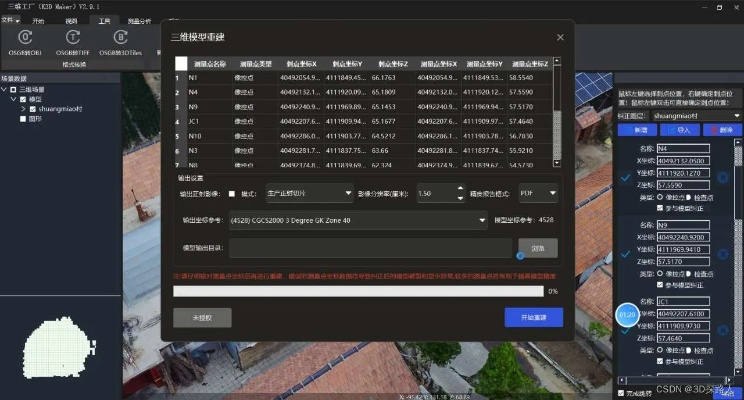Click the OSGB to TIFF conversion icon

tap(72, 38)
